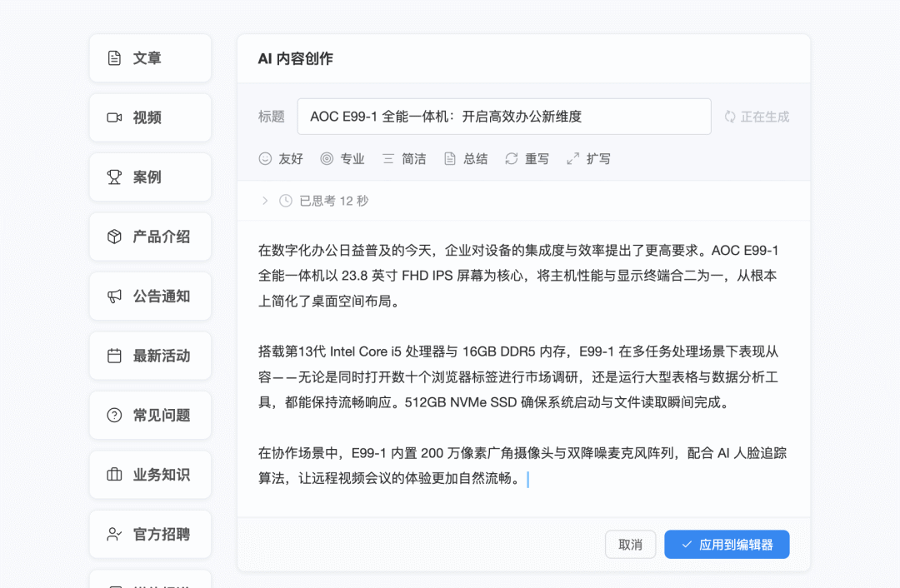Open the 公告通知 category
The width and height of the screenshot is (900, 588).
[150, 296]
